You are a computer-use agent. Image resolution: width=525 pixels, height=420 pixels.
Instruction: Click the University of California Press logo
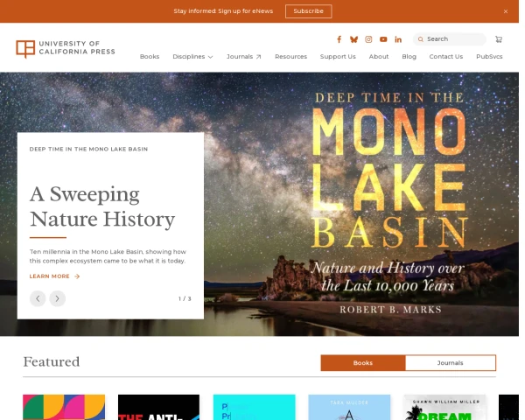pos(66,48)
